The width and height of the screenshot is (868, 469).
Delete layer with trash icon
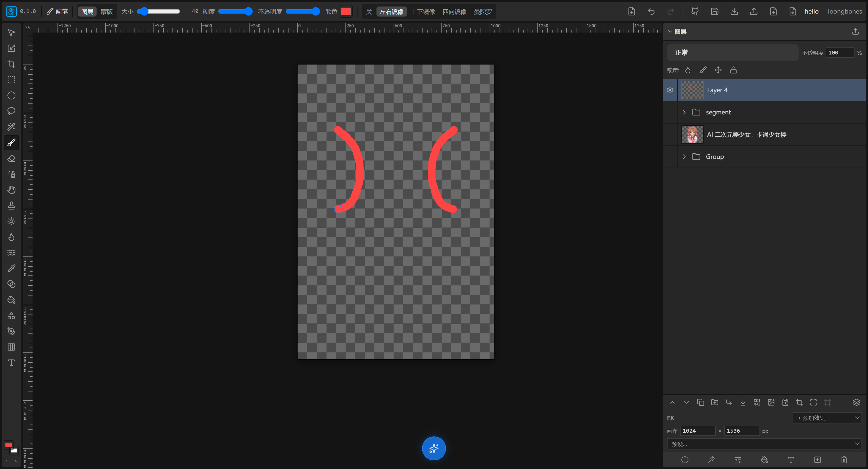pyautogui.click(x=844, y=460)
